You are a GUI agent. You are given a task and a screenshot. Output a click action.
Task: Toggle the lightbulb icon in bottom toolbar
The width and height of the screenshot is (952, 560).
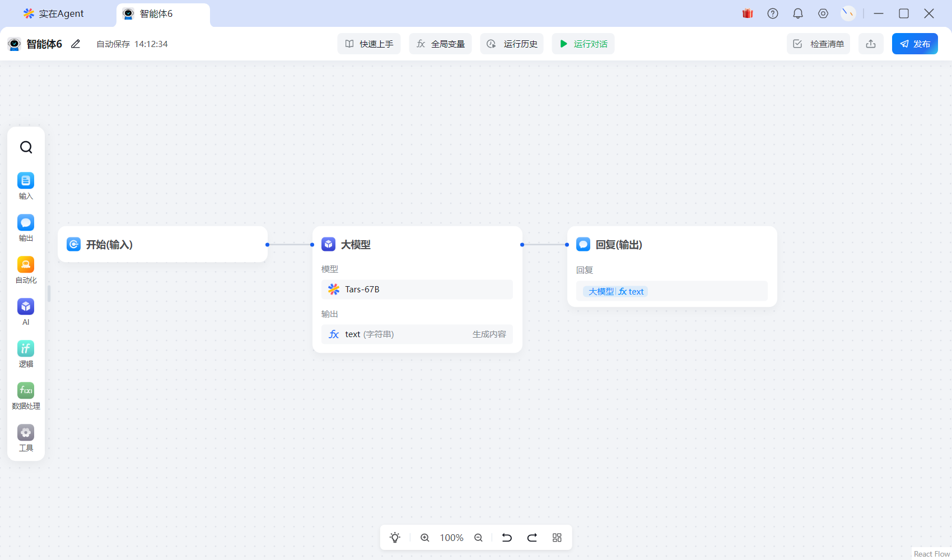point(395,538)
